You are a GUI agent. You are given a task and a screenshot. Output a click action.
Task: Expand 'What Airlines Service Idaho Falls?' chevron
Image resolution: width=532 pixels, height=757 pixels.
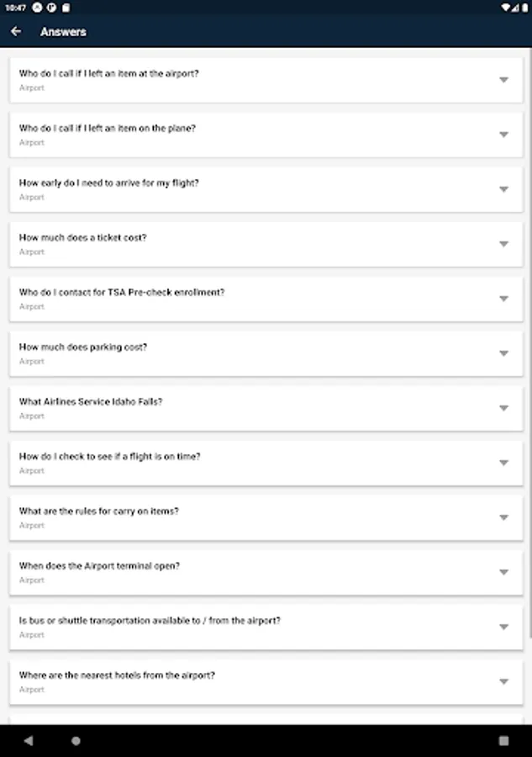point(503,408)
